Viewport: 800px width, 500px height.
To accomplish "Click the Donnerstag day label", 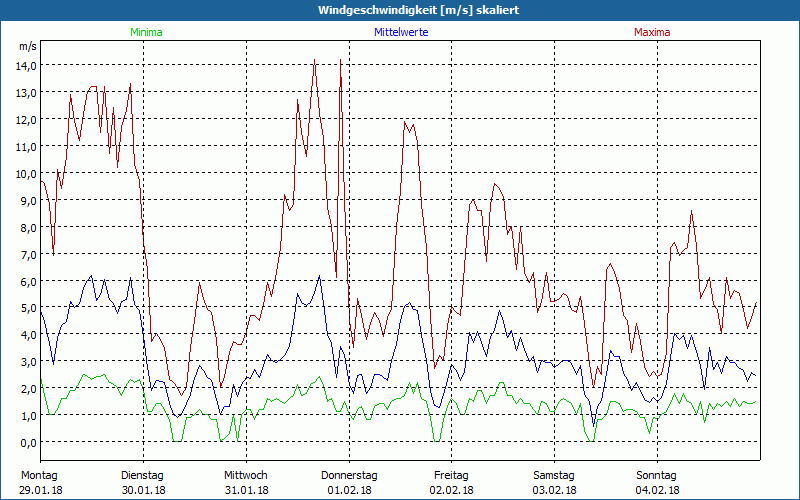I will (349, 475).
